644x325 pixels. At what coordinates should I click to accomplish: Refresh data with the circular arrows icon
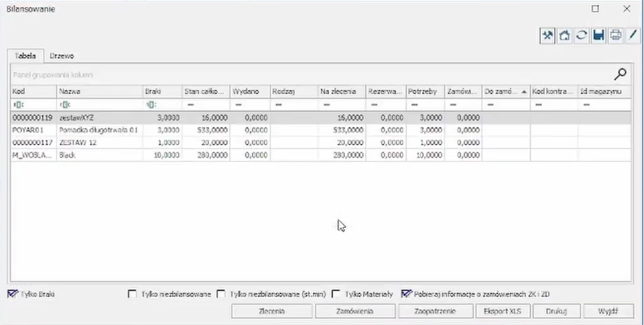tap(581, 35)
